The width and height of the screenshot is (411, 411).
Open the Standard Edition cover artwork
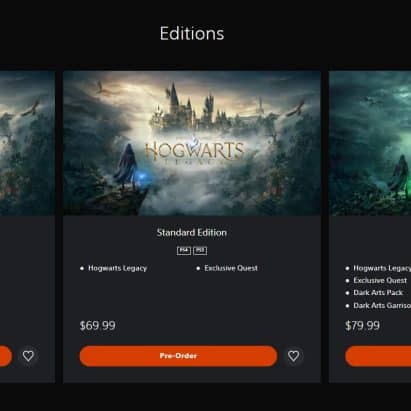pyautogui.click(x=192, y=143)
